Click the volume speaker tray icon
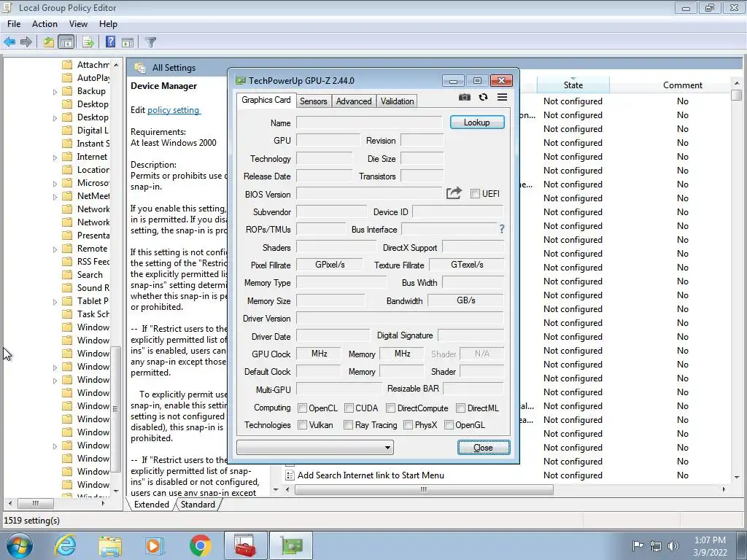This screenshot has height=560, width=747. 673,546
